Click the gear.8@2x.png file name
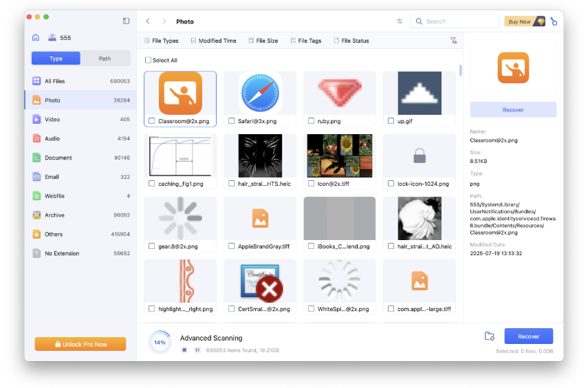The width and height of the screenshot is (588, 388). (178, 246)
